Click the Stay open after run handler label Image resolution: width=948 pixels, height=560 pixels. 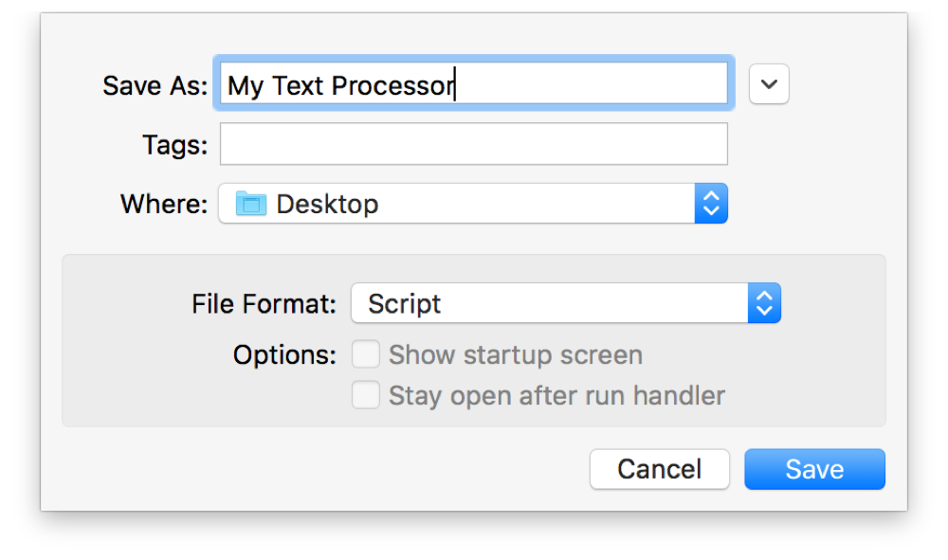point(556,396)
